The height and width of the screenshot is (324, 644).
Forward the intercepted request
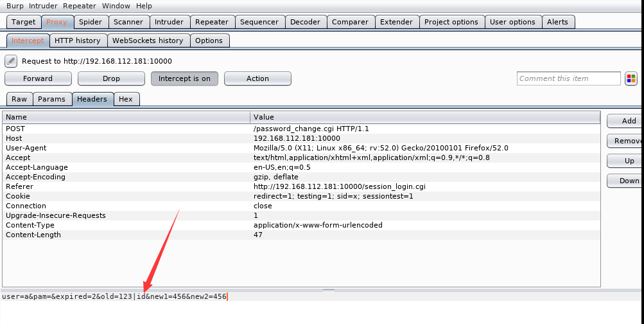(x=38, y=78)
